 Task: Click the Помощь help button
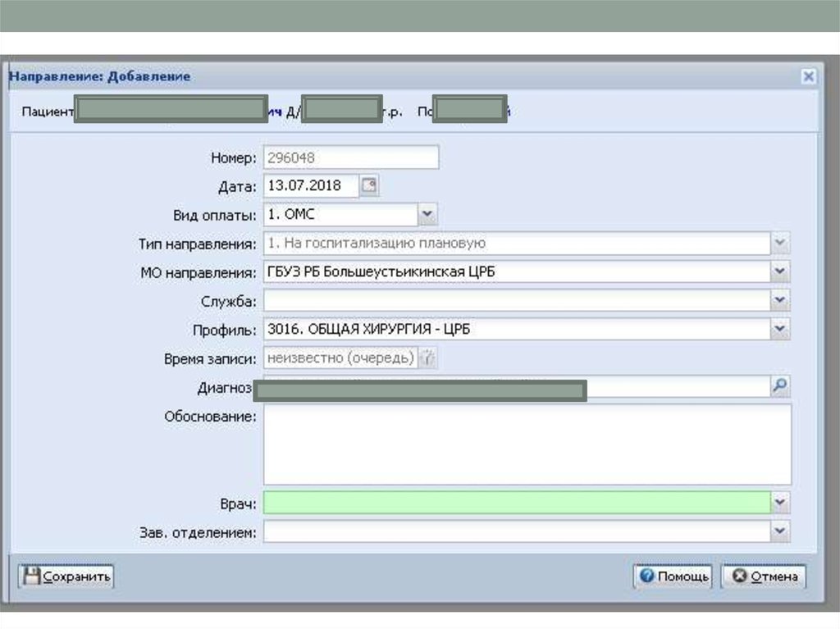tap(673, 577)
